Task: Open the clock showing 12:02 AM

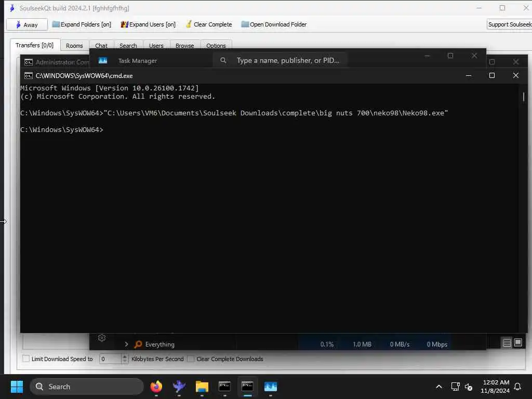Action: tap(495, 387)
